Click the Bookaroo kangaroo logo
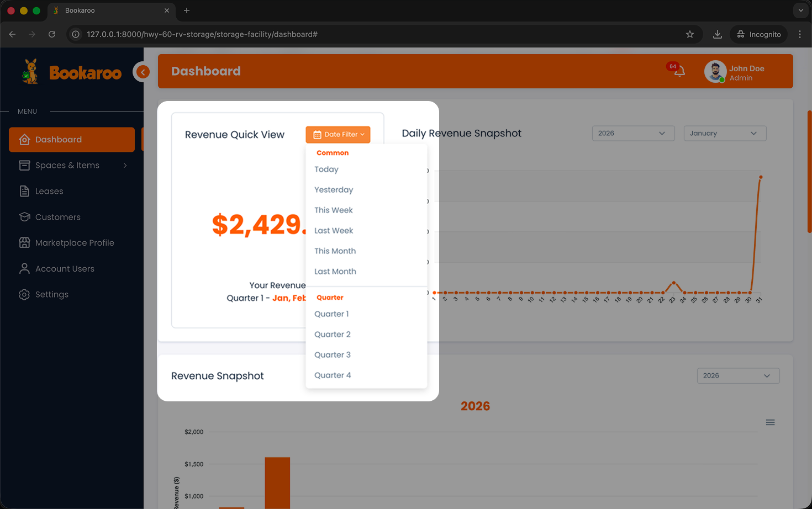 point(30,72)
